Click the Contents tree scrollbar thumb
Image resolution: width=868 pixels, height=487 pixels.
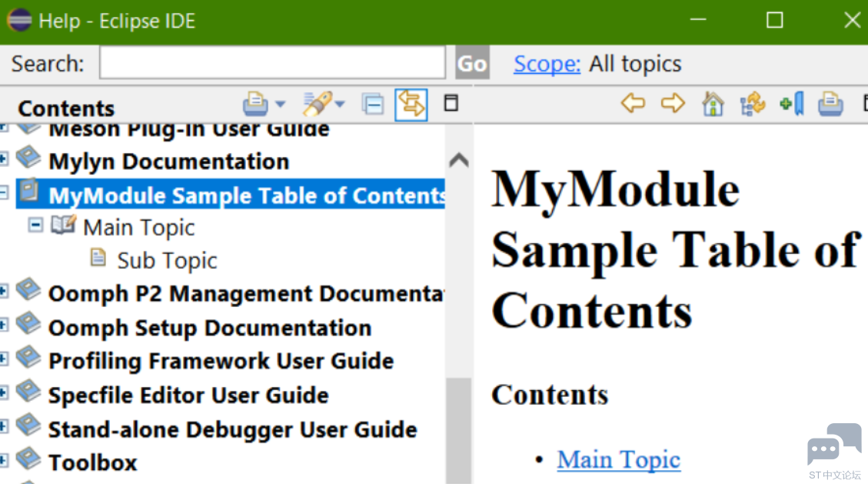[x=459, y=431]
